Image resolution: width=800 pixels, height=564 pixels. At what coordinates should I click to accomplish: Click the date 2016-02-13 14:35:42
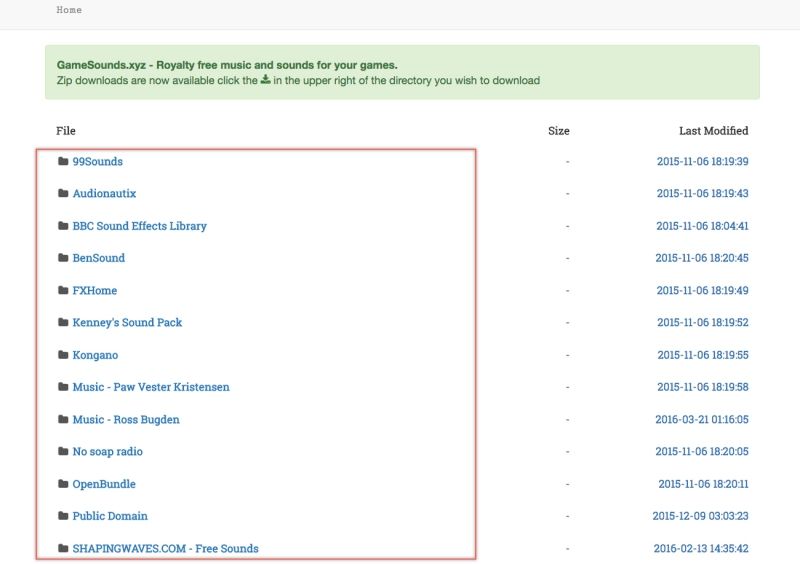[701, 549]
